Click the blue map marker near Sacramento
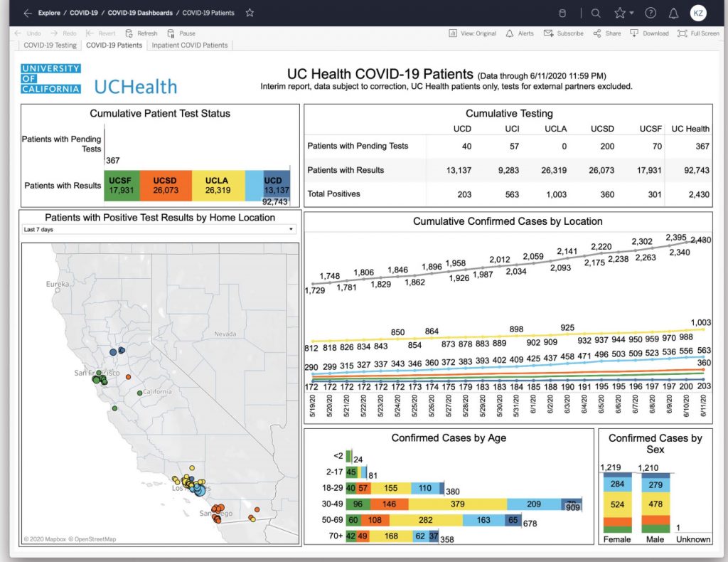This screenshot has width=728, height=562. click(x=113, y=353)
